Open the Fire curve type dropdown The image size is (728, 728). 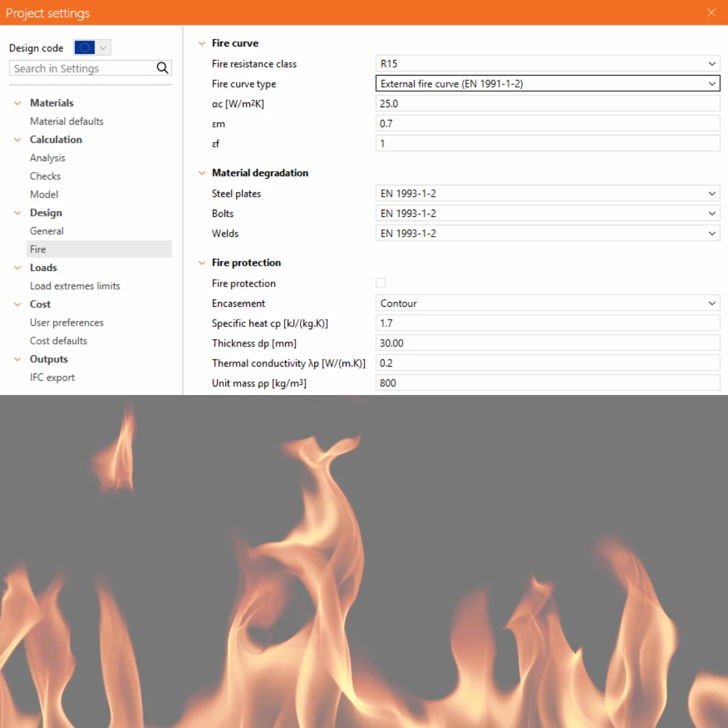coord(547,84)
